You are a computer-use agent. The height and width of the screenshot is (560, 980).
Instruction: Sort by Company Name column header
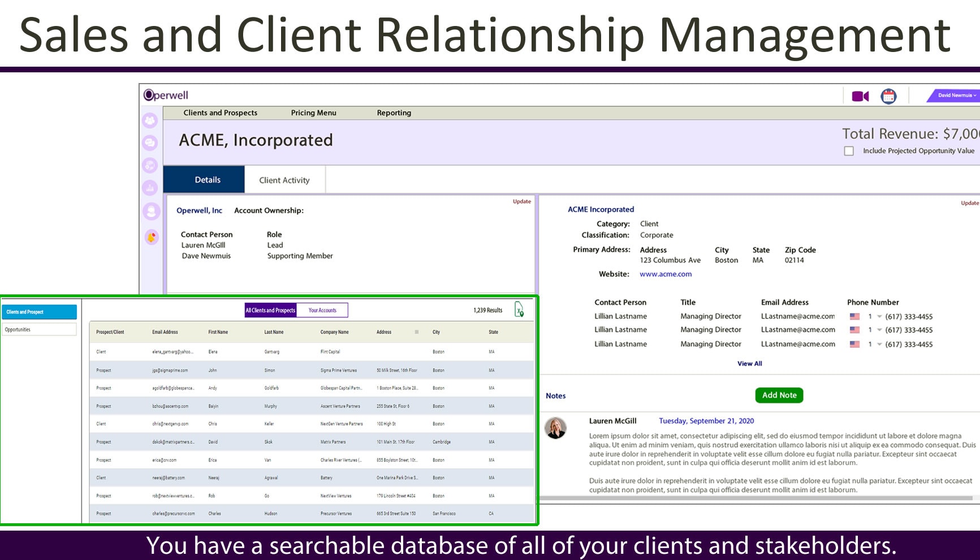pyautogui.click(x=335, y=332)
